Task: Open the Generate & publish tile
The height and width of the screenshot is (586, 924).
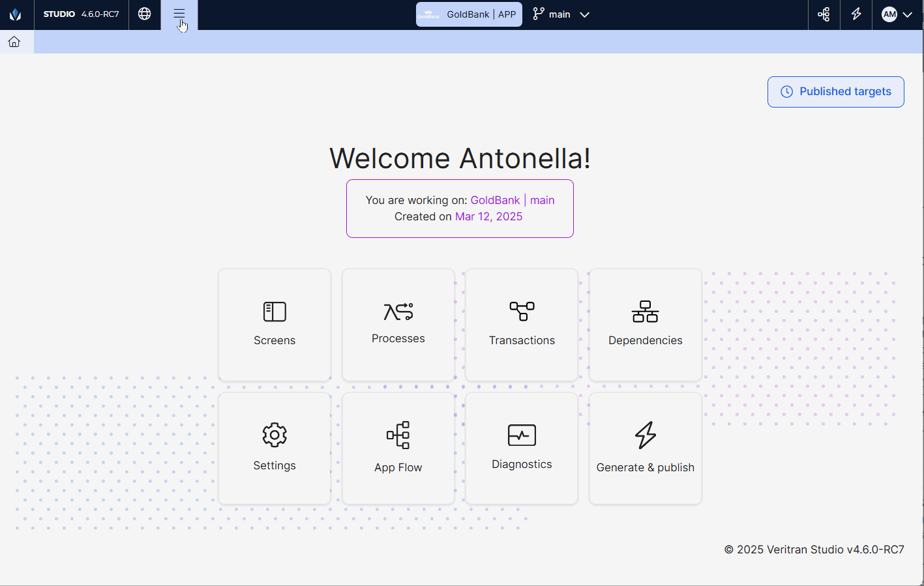Action: coord(646,448)
